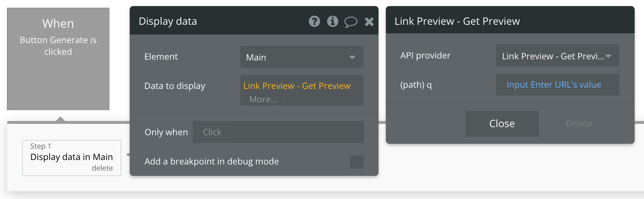Click More... to extend data expression
Viewport: 644px width, 199px height.
(x=263, y=99)
